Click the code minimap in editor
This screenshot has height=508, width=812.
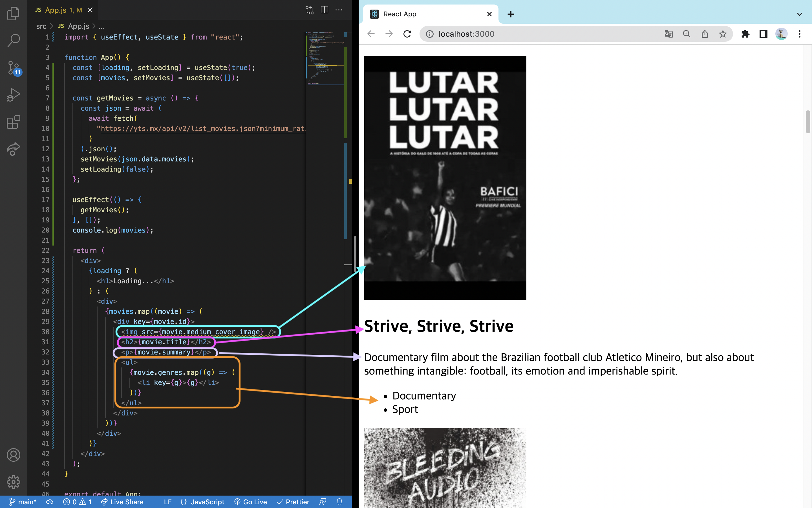tap(325, 59)
